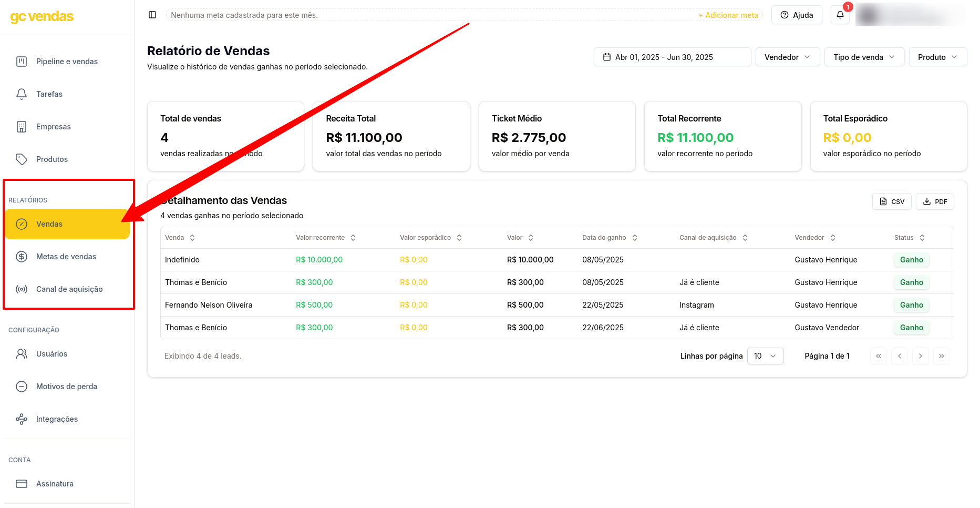This screenshot has height=508, width=980.
Task: Open Canal de aquisição report
Action: (67, 289)
